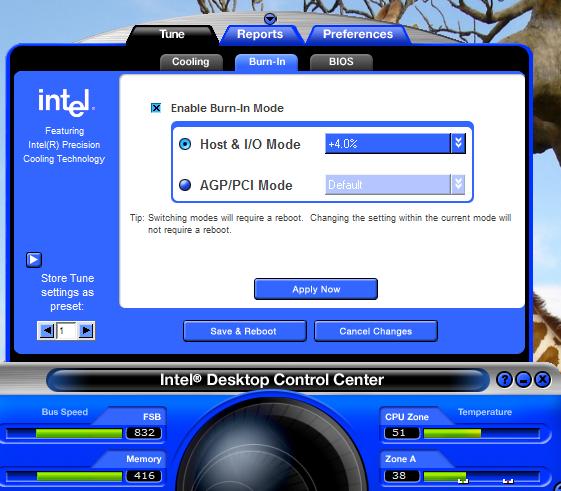
Task: Select Host & I/O Mode radio button
Action: click(x=185, y=144)
